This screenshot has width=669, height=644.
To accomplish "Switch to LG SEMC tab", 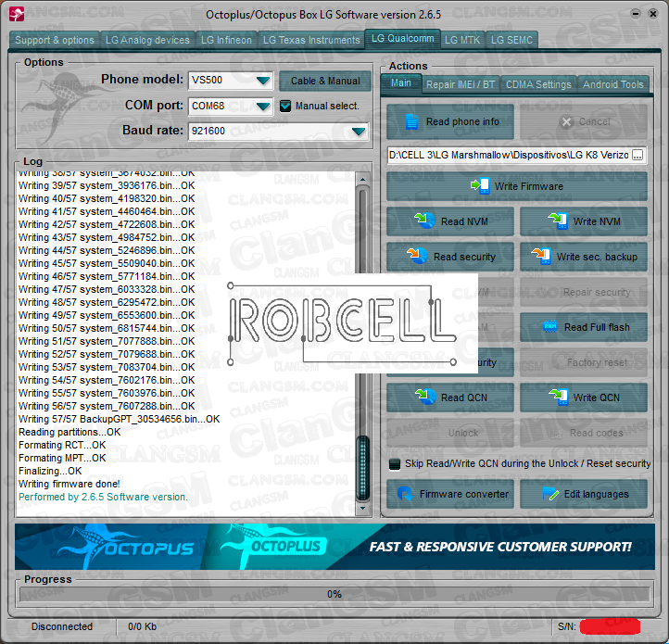I will click(511, 40).
